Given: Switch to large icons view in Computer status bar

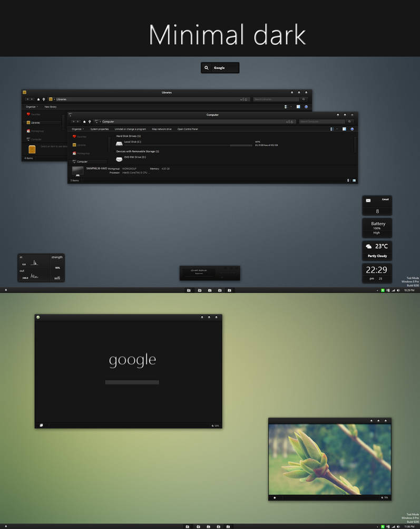Looking at the screenshot, I should tap(354, 180).
